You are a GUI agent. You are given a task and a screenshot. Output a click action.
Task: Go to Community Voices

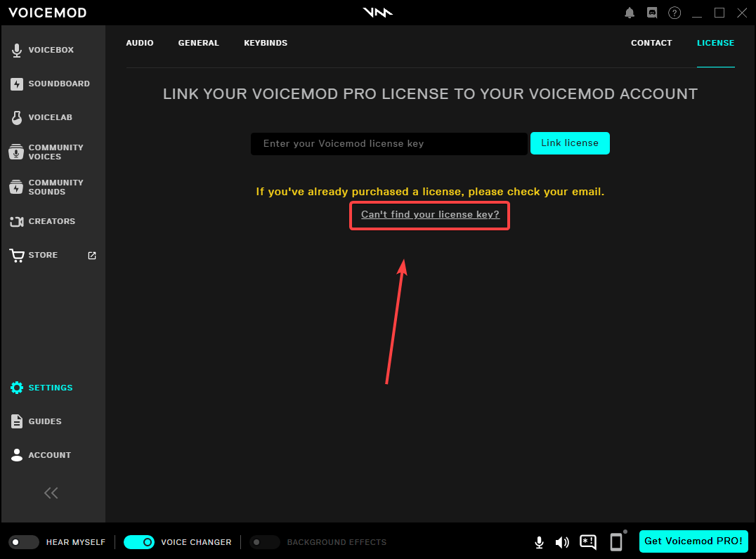pyautogui.click(x=46, y=152)
